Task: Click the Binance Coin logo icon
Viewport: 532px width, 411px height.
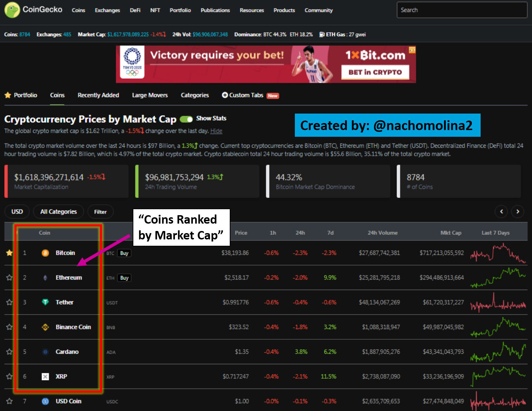Action: (45, 327)
